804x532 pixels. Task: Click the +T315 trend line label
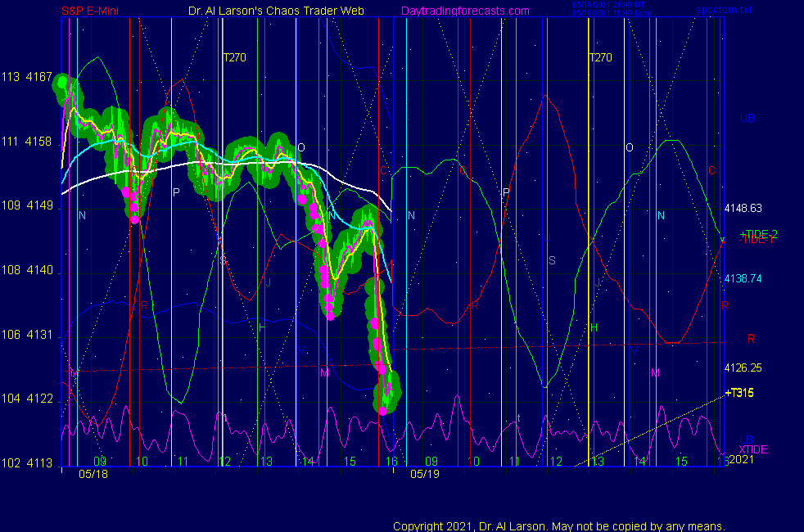click(739, 393)
